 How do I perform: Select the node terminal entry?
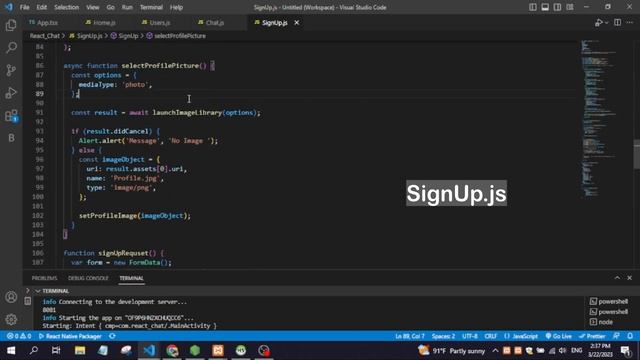[x=602, y=322]
